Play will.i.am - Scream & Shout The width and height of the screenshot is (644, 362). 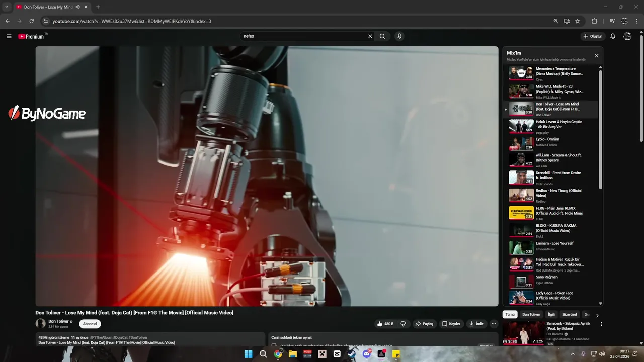click(550, 160)
